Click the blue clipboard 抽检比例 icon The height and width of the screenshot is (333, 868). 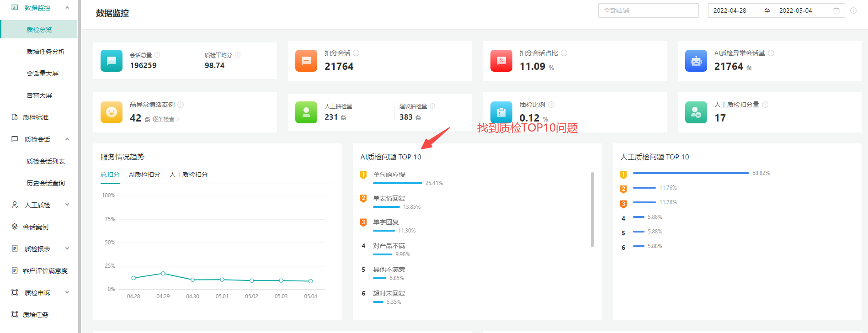tap(501, 112)
